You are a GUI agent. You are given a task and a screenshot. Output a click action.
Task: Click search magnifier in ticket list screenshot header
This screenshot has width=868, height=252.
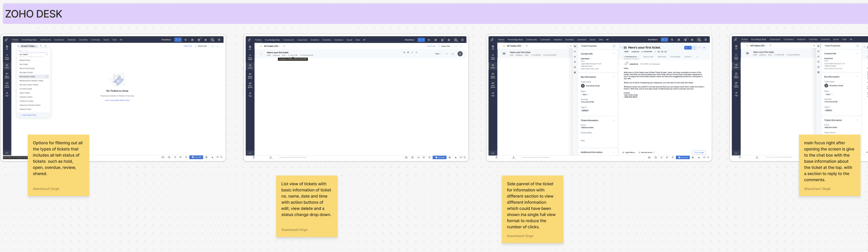[429, 40]
